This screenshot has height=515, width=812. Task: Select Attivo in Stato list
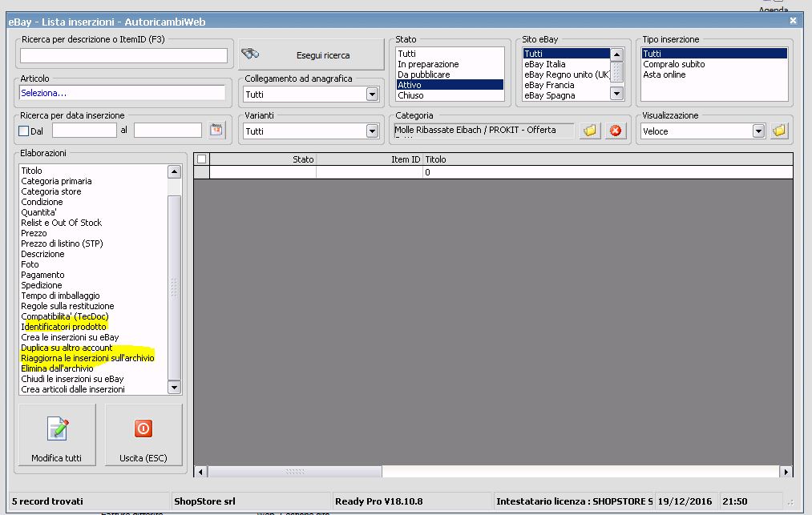coord(450,85)
